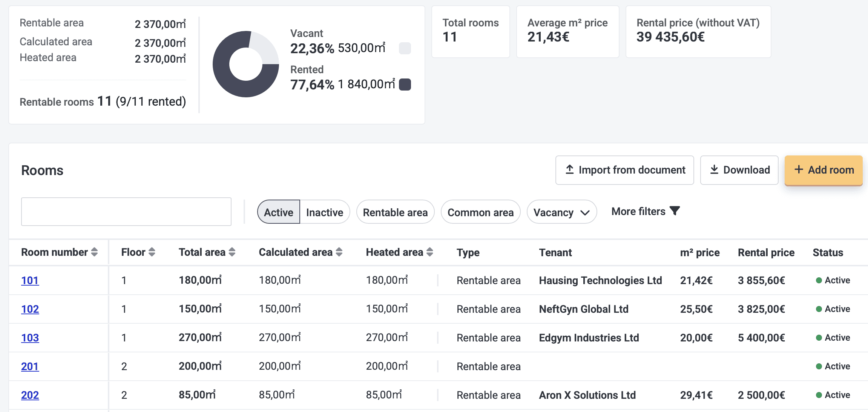This screenshot has width=868, height=412.
Task: Open room 103 link
Action: click(30, 338)
